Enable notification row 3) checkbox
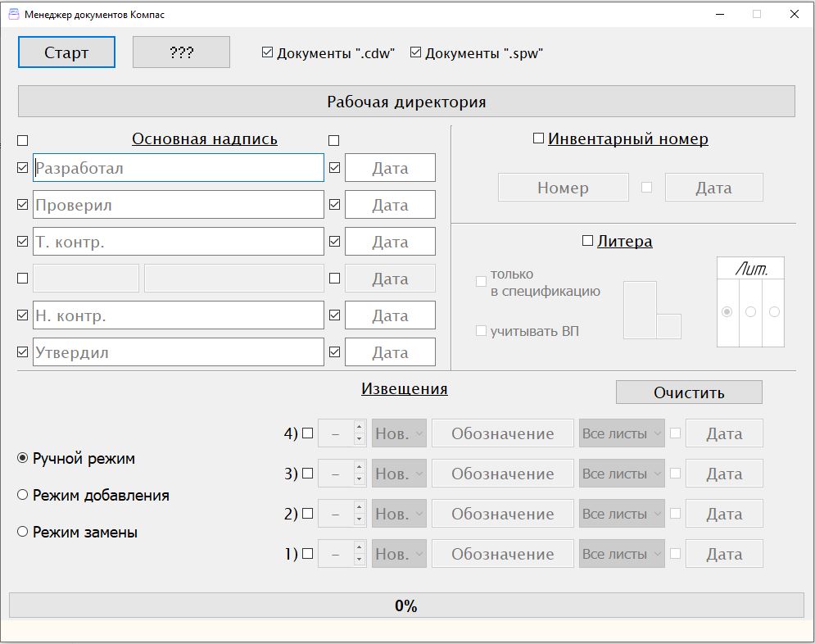815x644 pixels. pyautogui.click(x=308, y=473)
